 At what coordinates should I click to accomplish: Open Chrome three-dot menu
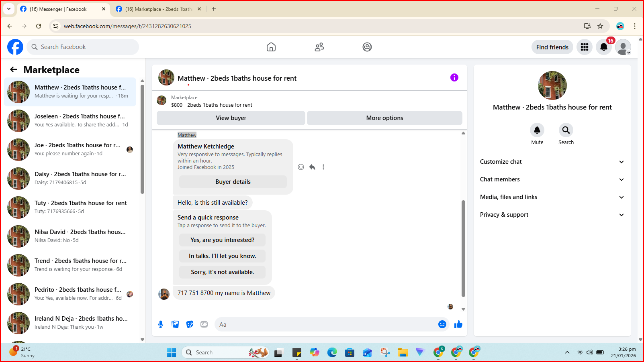[x=635, y=26]
